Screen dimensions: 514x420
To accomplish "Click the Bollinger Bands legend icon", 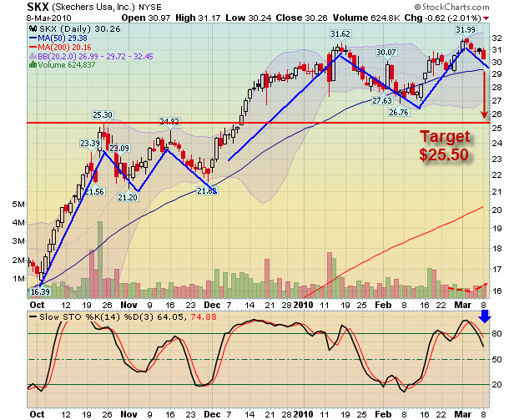I will (x=33, y=56).
